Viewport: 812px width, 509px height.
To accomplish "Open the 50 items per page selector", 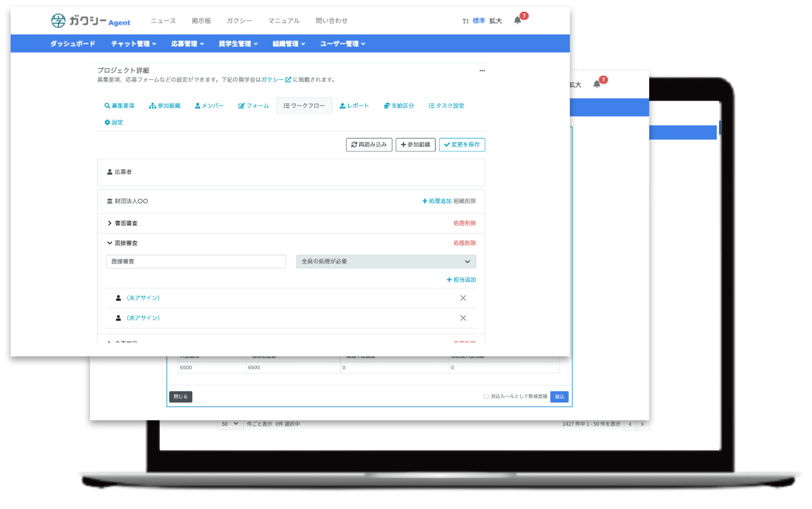I will pos(230,424).
